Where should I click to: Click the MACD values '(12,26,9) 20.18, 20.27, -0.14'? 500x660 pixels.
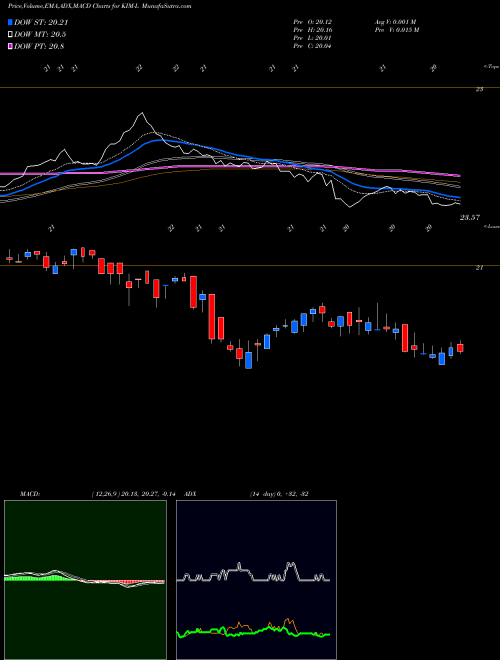click(x=133, y=494)
